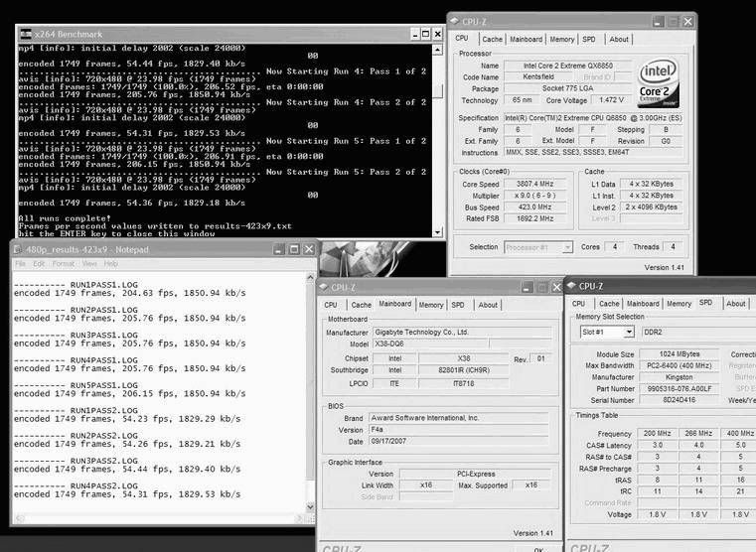Image resolution: width=756 pixels, height=552 pixels.
Task: Click the Bus Speed 423.0 MHz value
Action: click(534, 207)
